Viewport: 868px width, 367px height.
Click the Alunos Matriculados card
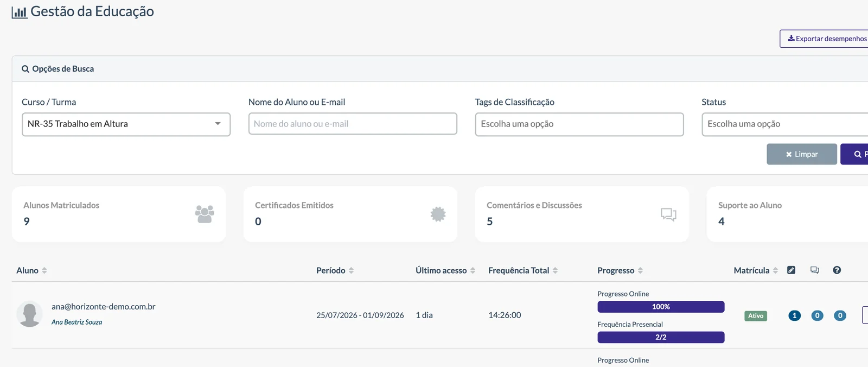pyautogui.click(x=119, y=214)
